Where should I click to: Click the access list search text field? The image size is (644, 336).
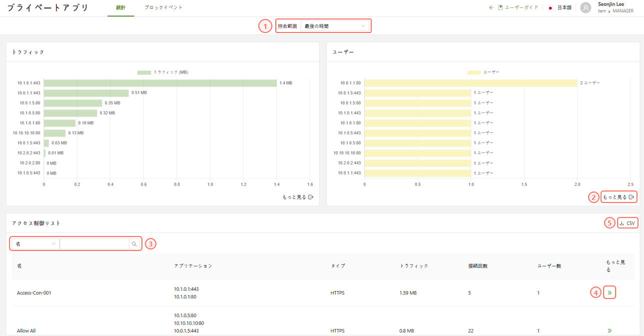point(94,244)
